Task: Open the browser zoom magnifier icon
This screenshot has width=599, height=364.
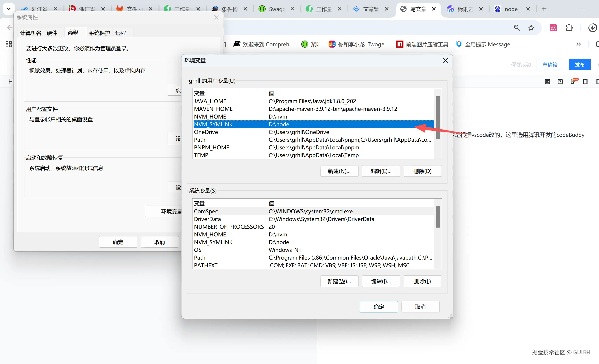Action: click(517, 28)
